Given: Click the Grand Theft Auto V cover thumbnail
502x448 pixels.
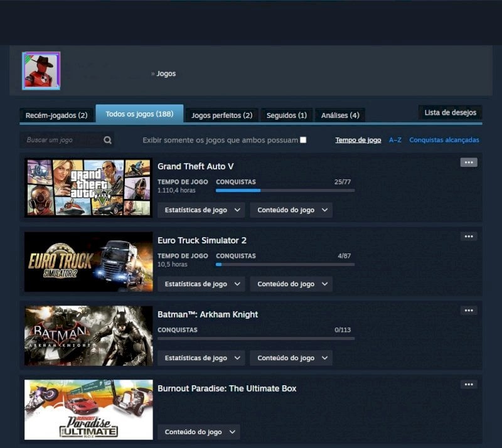Looking at the screenshot, I should 88,188.
